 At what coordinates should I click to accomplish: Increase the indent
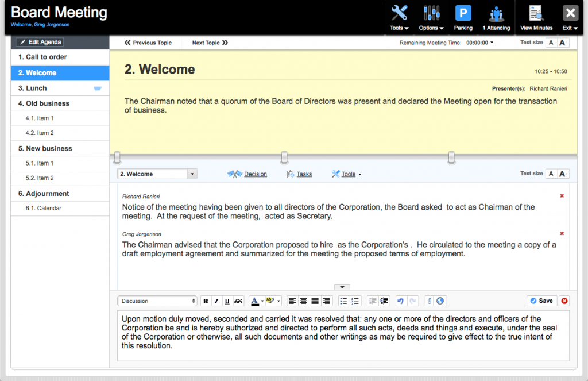384,301
